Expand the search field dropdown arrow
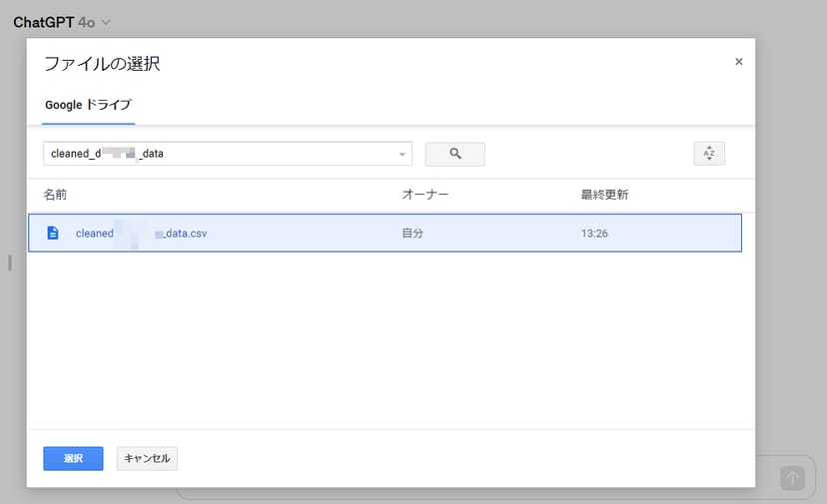Viewport: 827px width, 504px height. (x=403, y=155)
